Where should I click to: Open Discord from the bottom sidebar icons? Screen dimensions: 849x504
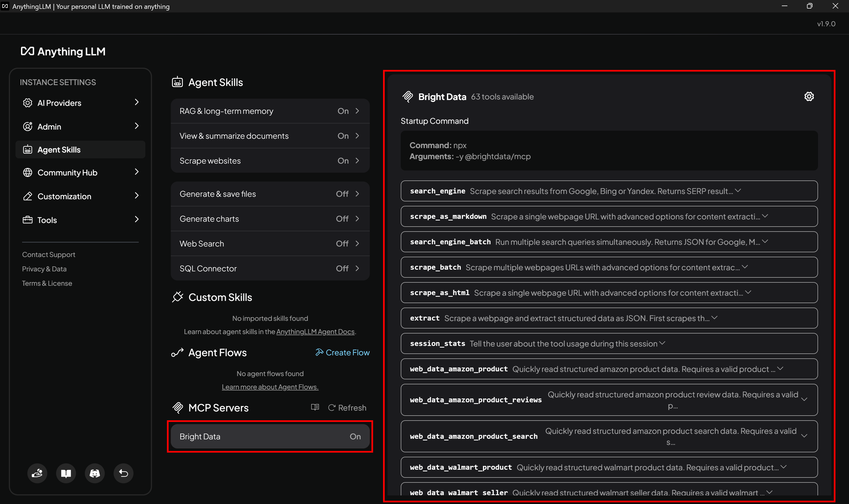point(95,473)
